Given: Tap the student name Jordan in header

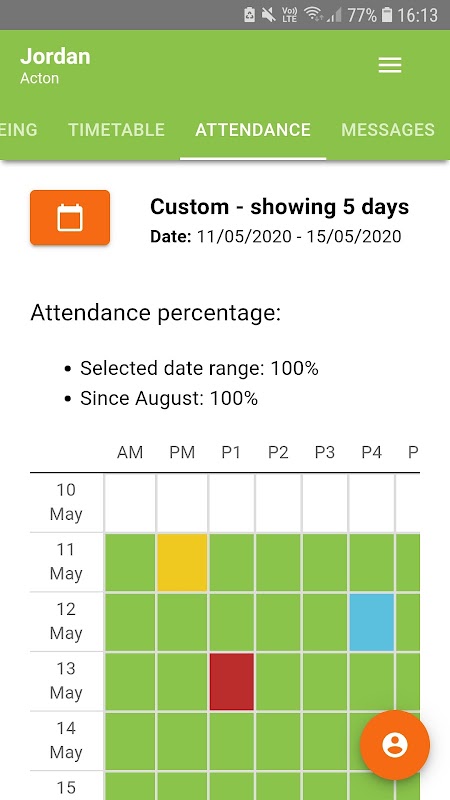Looking at the screenshot, I should pyautogui.click(x=55, y=56).
